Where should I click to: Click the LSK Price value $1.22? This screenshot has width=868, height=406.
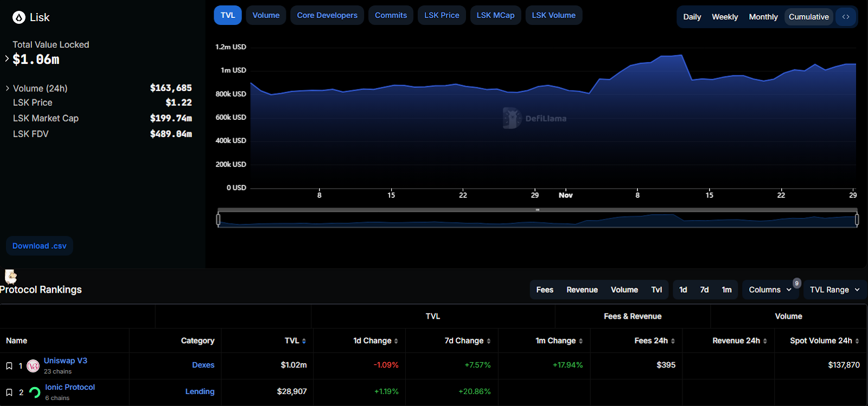[178, 102]
